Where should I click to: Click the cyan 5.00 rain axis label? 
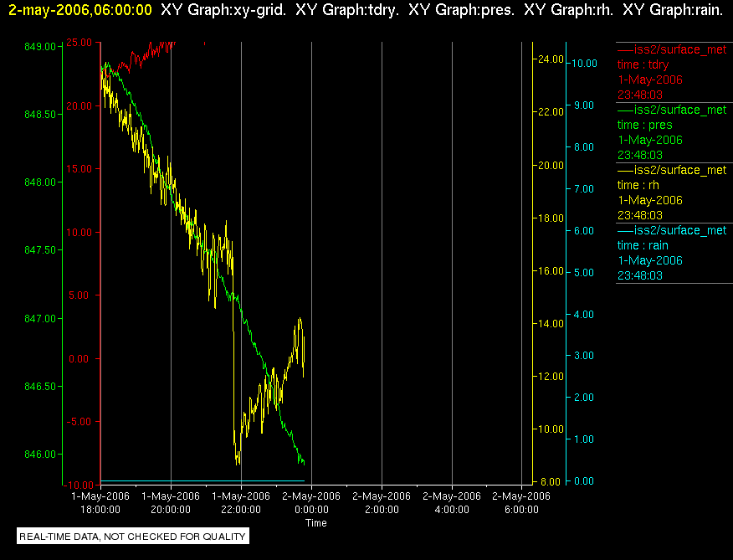583,273
